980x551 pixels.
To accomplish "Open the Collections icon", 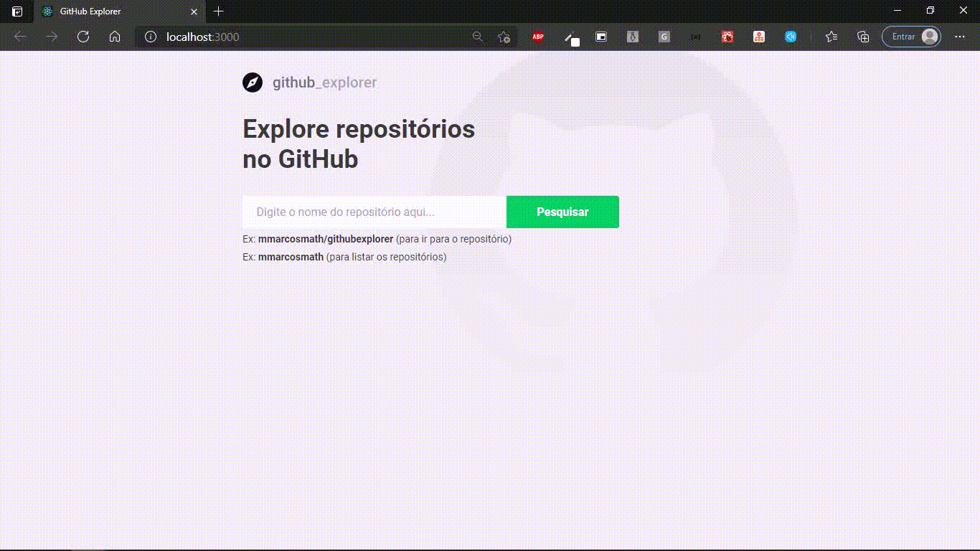I will tap(863, 37).
